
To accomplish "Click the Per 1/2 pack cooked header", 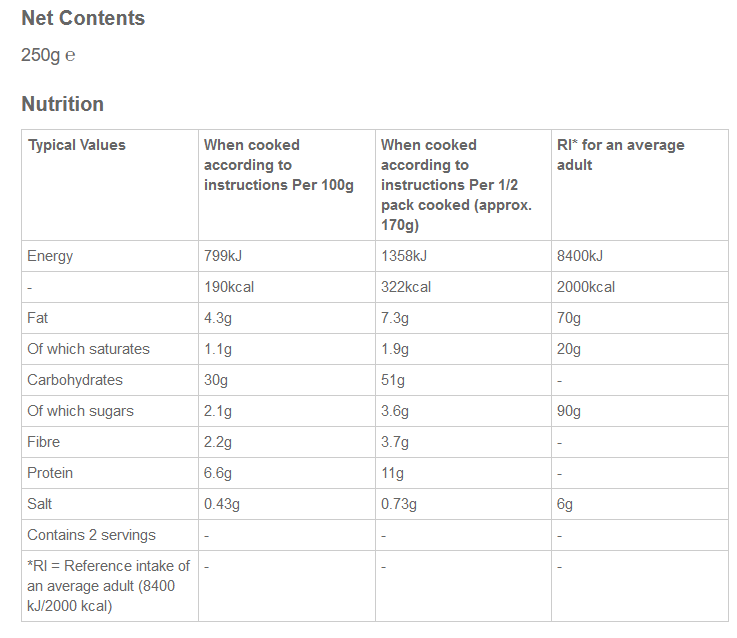I will tap(456, 185).
